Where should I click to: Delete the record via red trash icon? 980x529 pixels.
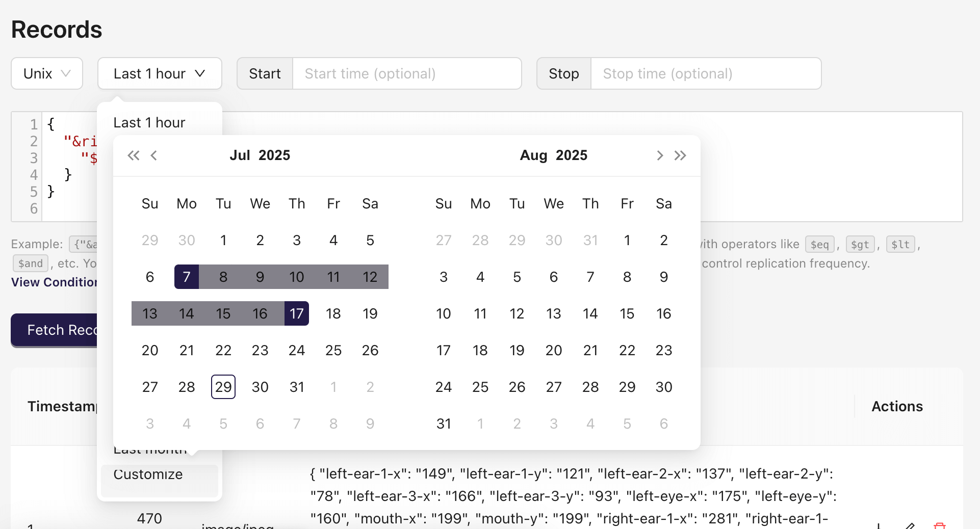pos(940,526)
